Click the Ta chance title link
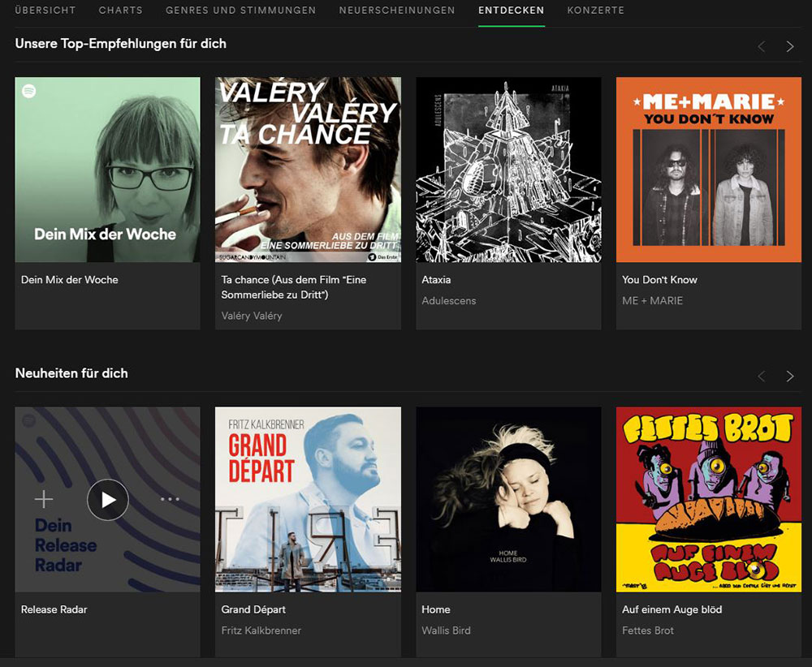Screen dimensions: 812x667 coord(294,287)
